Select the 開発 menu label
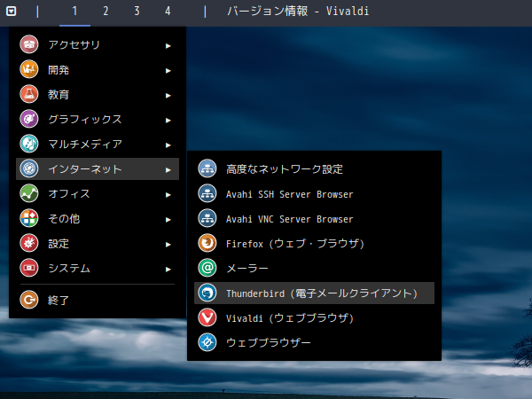The image size is (532, 399). point(59,70)
